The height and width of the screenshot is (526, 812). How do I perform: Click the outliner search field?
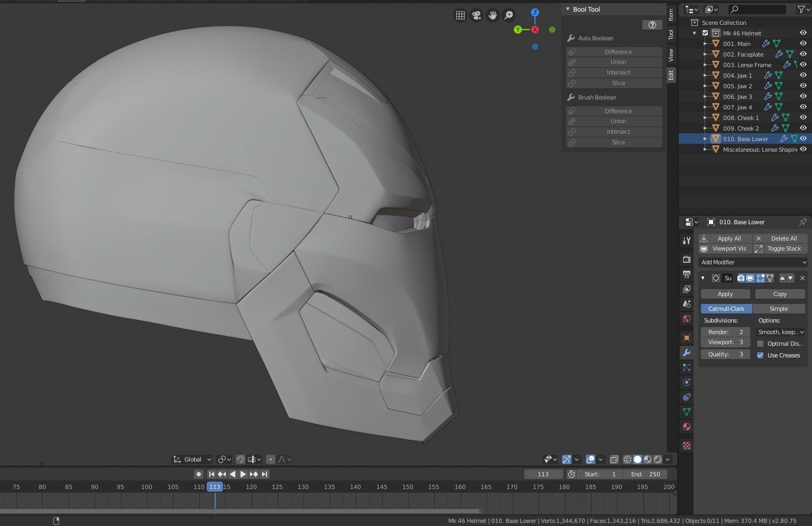pyautogui.click(x=757, y=9)
